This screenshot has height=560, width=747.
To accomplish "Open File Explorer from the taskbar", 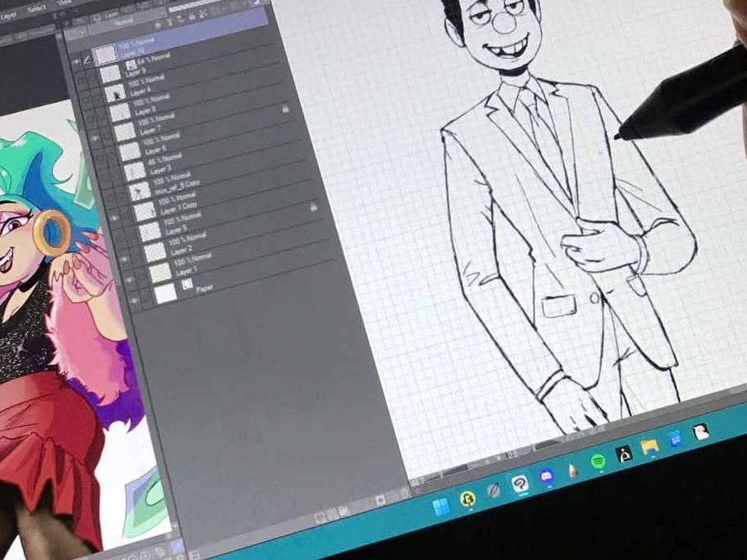I will pyautogui.click(x=649, y=446).
